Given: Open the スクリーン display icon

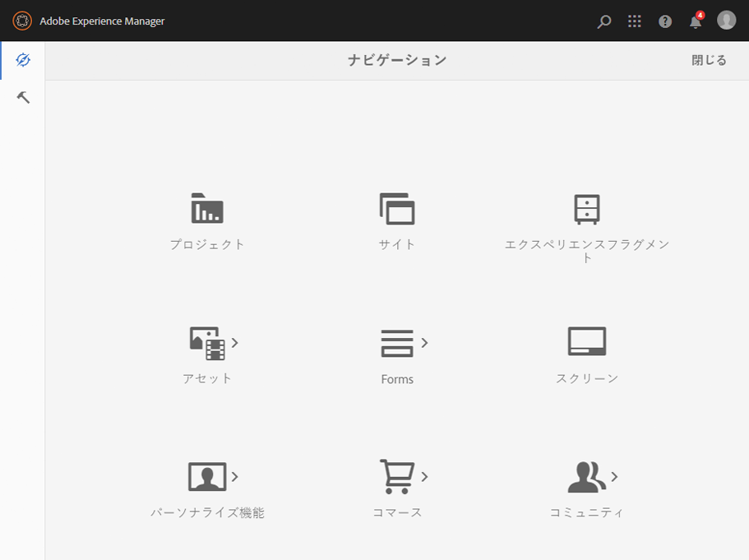Looking at the screenshot, I should click(586, 341).
